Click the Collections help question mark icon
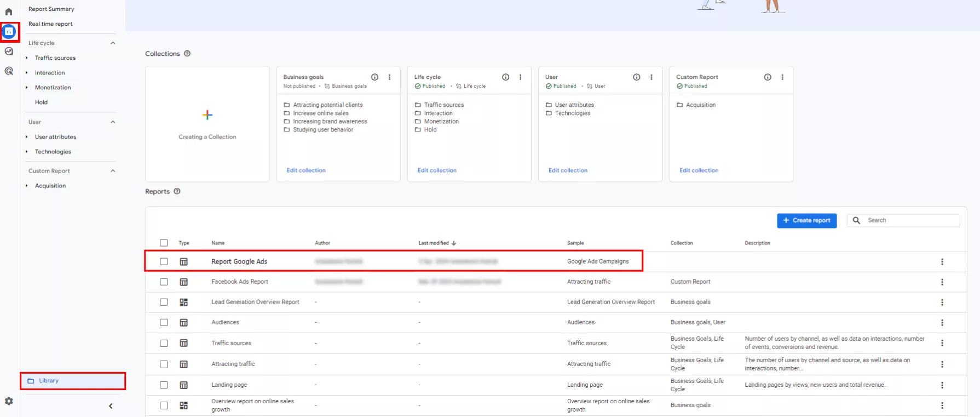Image resolution: width=980 pixels, height=417 pixels. coord(187,54)
